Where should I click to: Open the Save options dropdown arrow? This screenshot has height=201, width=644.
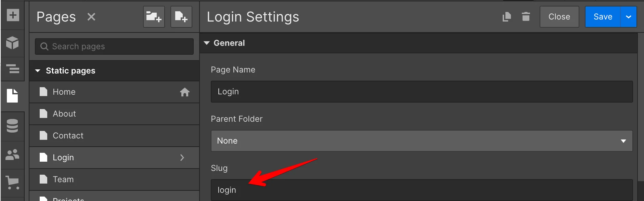(x=629, y=16)
